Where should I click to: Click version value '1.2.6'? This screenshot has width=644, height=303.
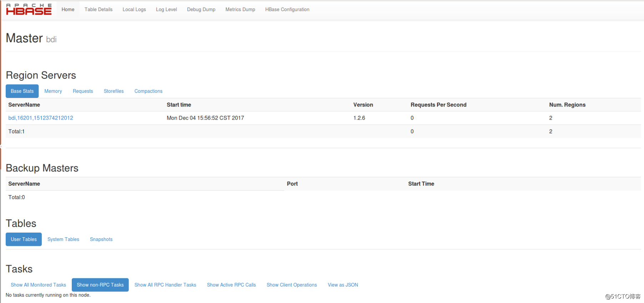click(x=359, y=118)
